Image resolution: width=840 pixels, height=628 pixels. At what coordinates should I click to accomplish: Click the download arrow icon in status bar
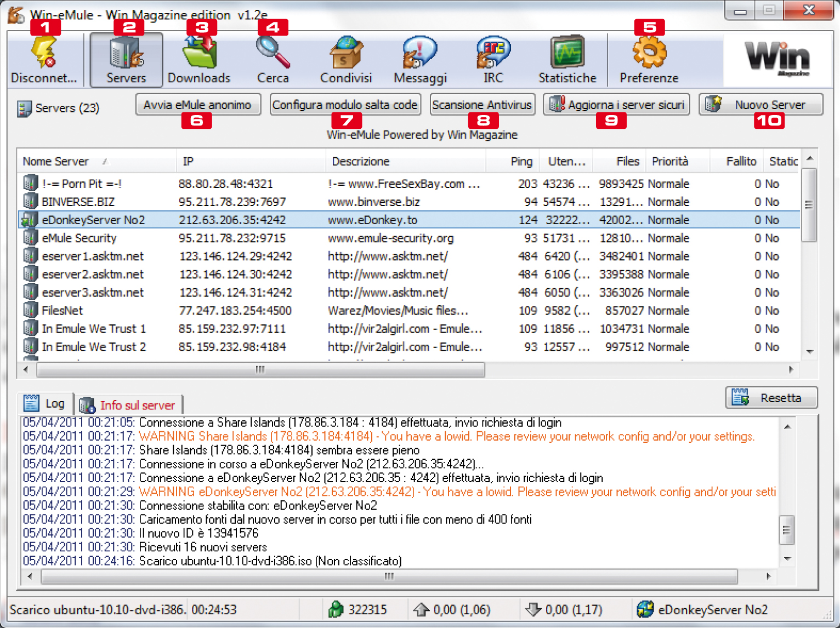[533, 609]
